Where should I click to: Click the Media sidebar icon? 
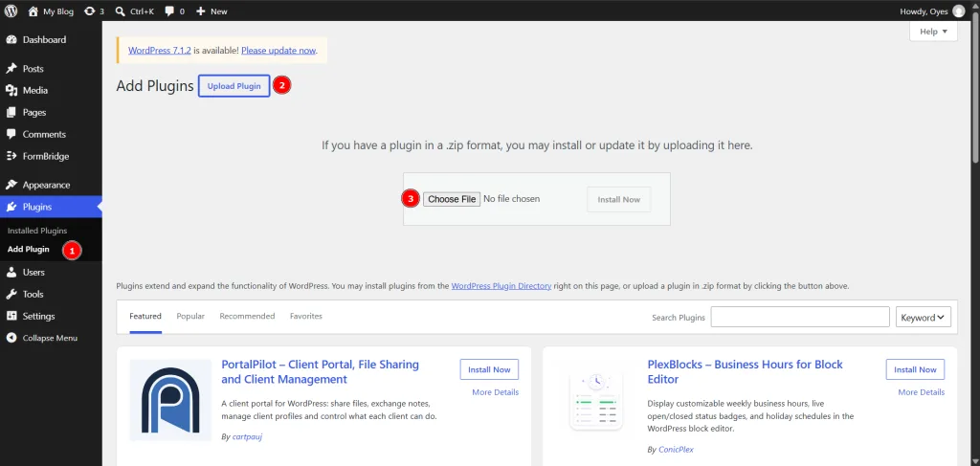11,91
